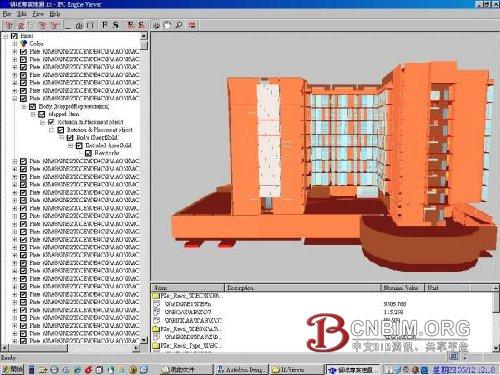Click the property icon beside value 9305.700
The image size is (500, 375).
156,304
